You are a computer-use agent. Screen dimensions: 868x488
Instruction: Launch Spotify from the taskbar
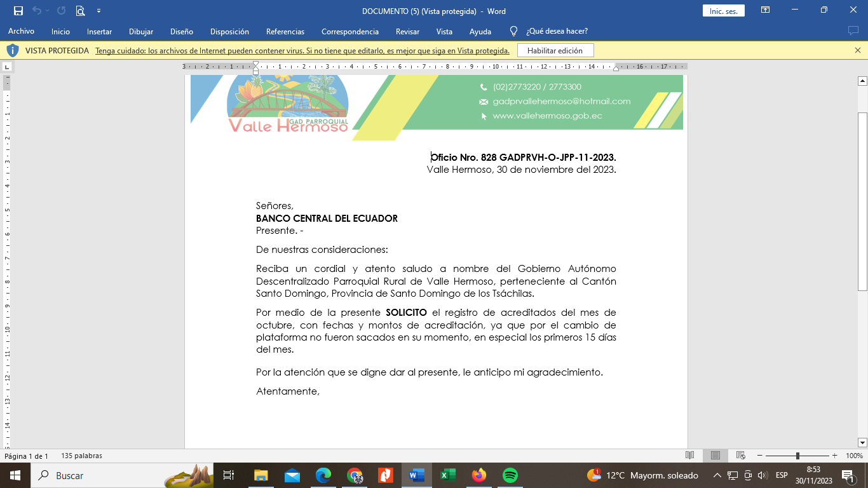[510, 475]
